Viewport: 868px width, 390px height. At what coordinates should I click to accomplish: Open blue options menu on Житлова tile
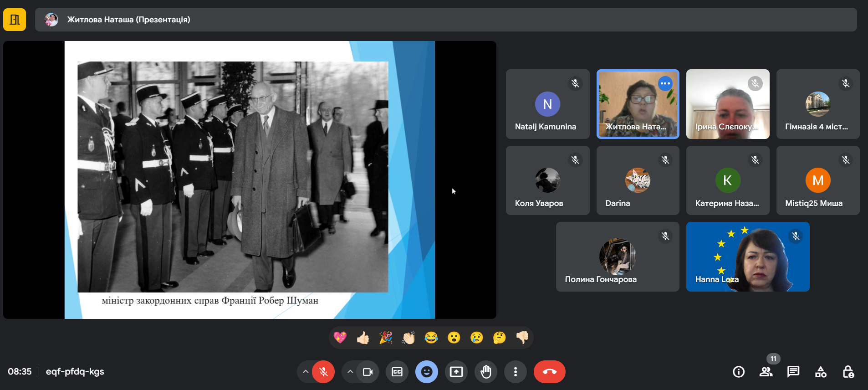(665, 83)
